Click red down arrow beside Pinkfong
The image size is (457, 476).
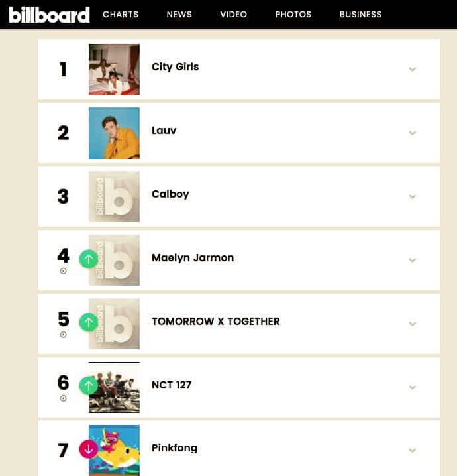click(x=89, y=449)
